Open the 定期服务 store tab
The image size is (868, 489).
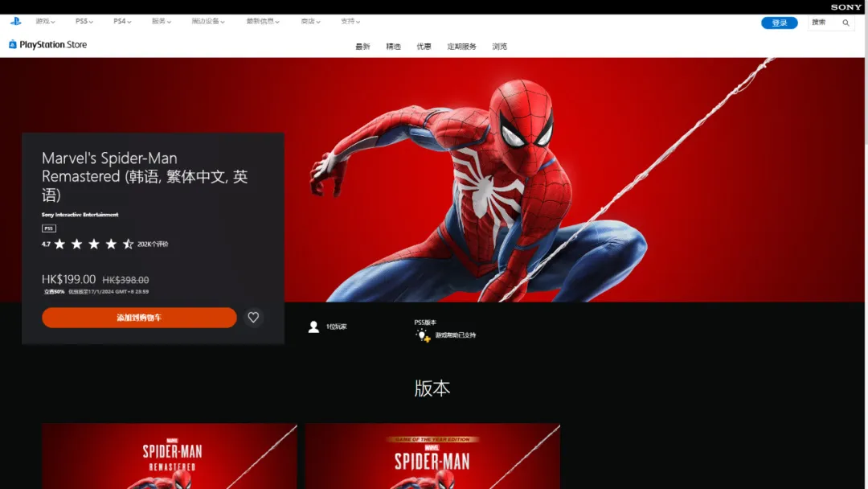[x=461, y=47]
